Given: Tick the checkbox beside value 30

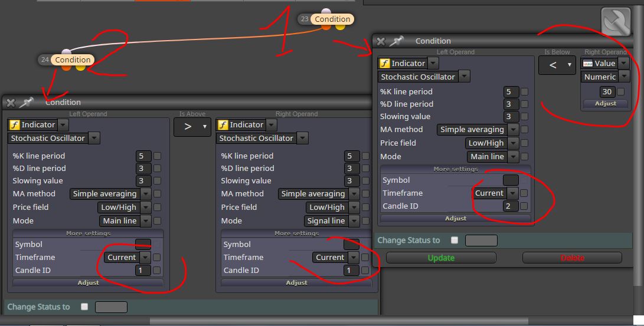Looking at the screenshot, I should pyautogui.click(x=620, y=92).
